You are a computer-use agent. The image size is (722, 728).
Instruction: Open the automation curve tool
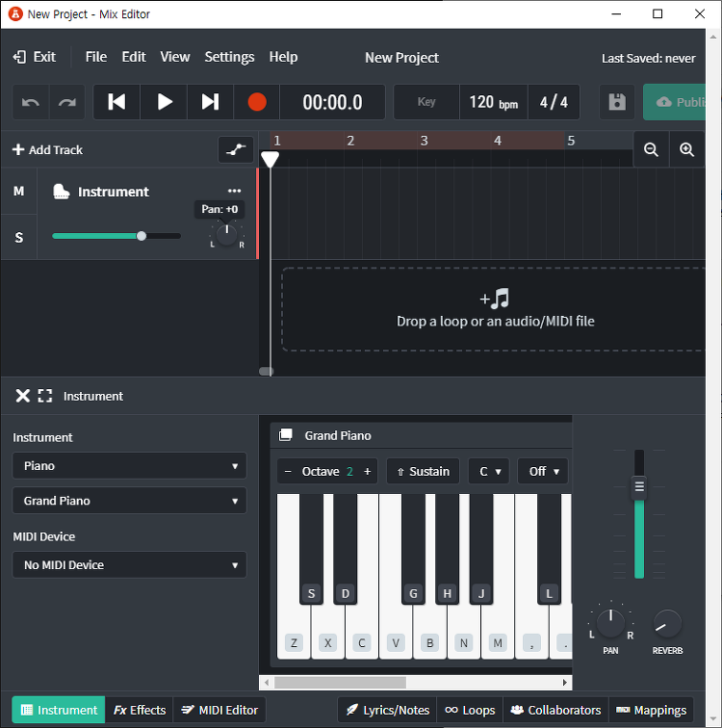(x=236, y=149)
